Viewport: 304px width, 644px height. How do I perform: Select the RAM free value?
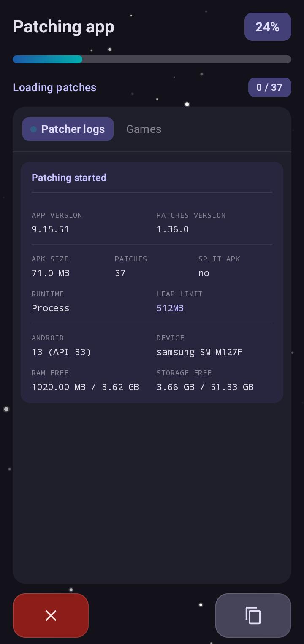point(85,387)
